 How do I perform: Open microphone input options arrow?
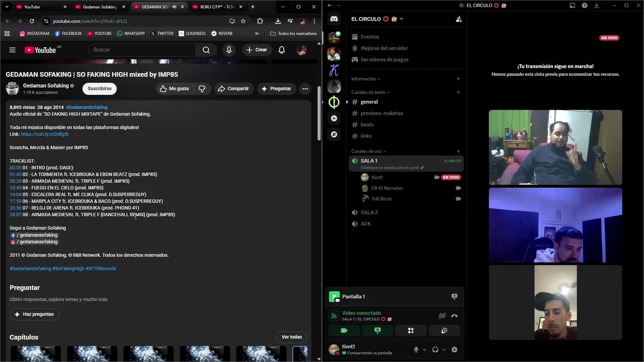(x=425, y=350)
